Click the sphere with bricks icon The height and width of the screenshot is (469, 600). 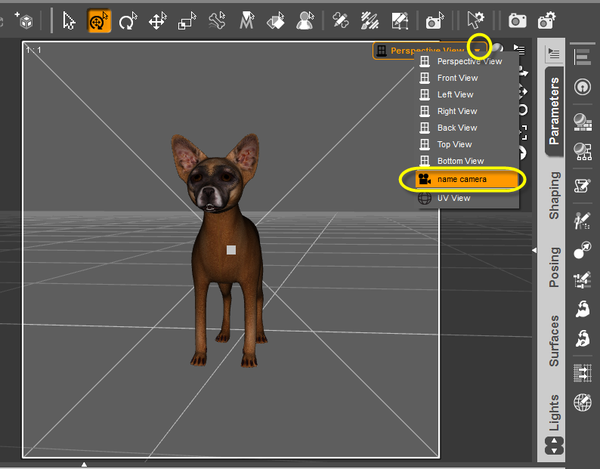coord(582,122)
